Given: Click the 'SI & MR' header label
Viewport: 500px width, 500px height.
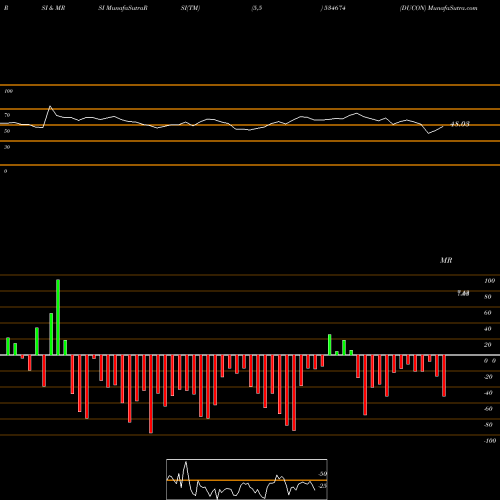Looking at the screenshot, I should (x=53, y=8).
